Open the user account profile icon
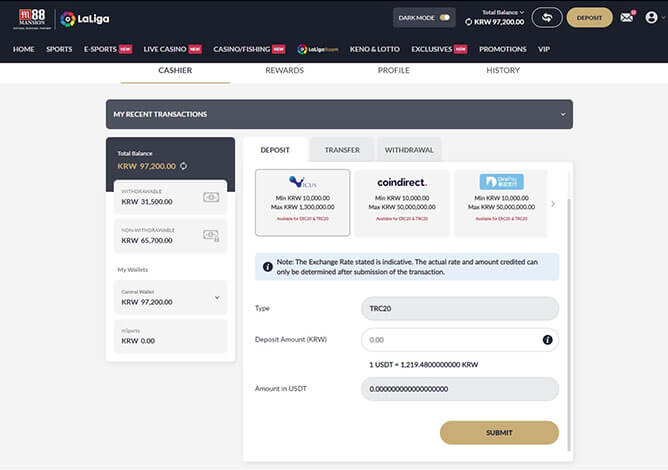668x470 pixels. 651,17
